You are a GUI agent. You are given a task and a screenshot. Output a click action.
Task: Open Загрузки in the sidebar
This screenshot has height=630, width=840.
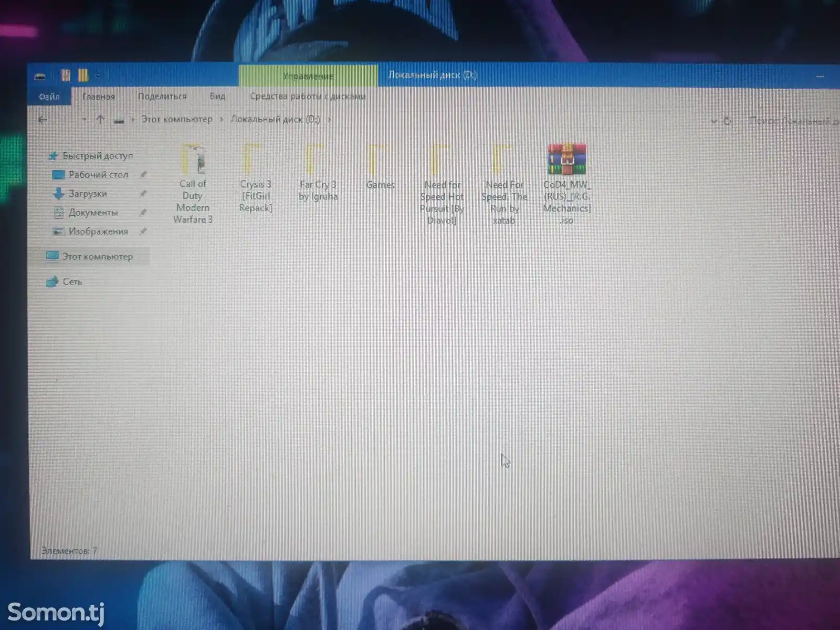(88, 194)
